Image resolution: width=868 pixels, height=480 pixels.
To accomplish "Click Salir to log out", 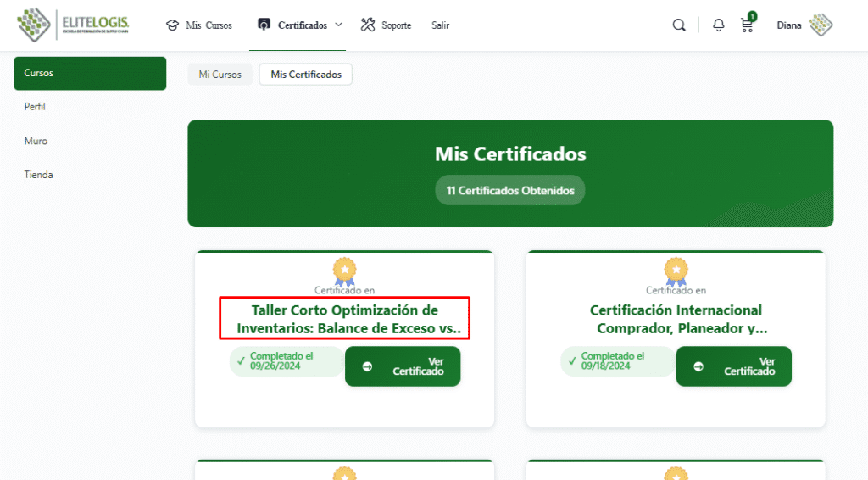I will [x=440, y=25].
